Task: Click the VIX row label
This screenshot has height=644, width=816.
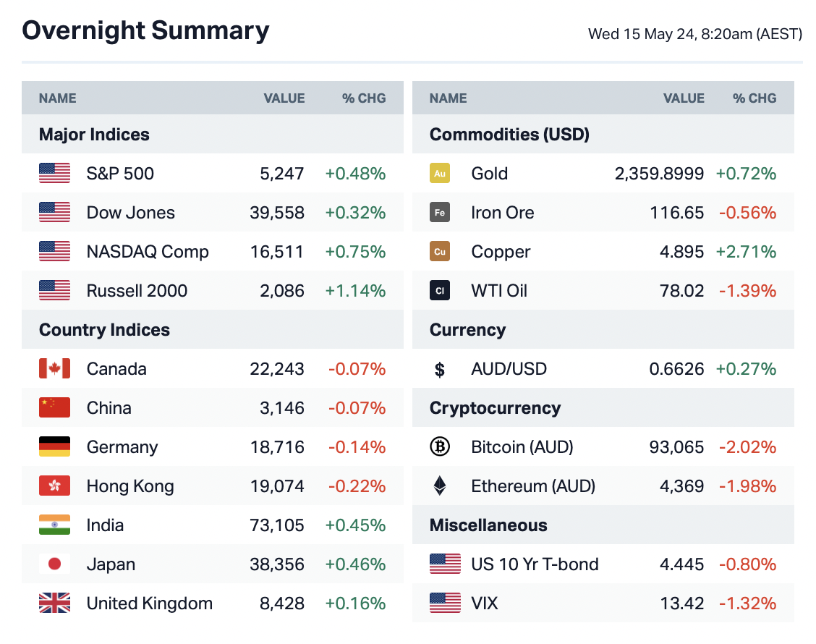Action: [x=485, y=603]
